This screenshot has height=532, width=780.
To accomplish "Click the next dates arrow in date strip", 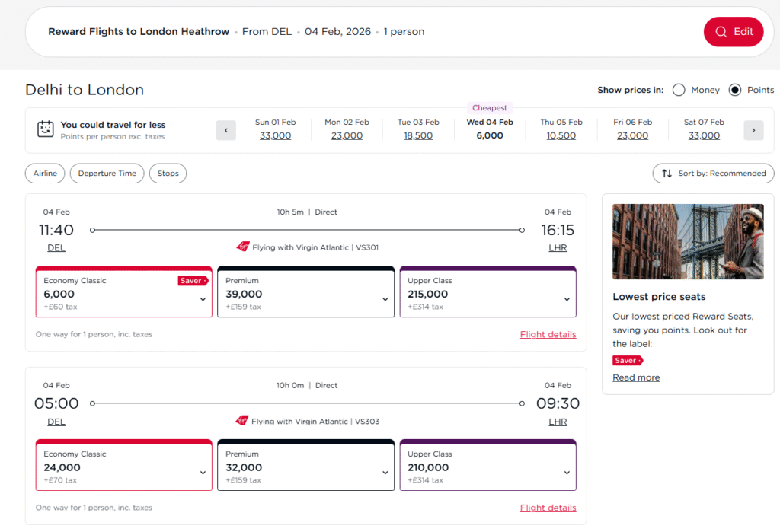I will pos(753,130).
